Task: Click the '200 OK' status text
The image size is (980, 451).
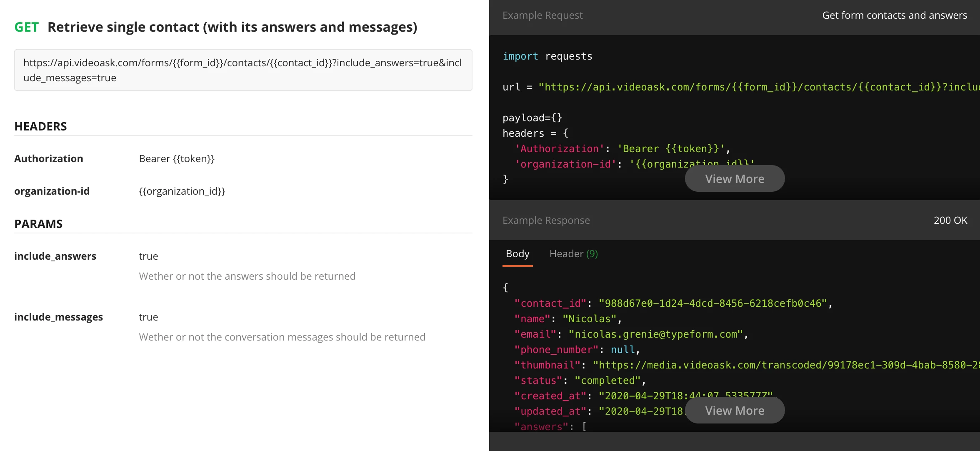Action: (x=950, y=220)
